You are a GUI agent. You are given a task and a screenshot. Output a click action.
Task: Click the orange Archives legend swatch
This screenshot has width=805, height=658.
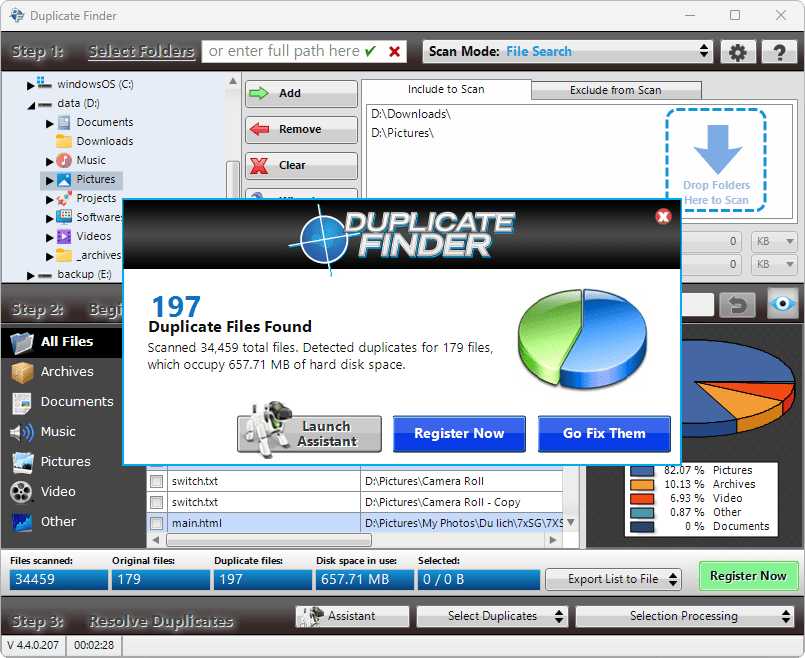pyautogui.click(x=642, y=485)
